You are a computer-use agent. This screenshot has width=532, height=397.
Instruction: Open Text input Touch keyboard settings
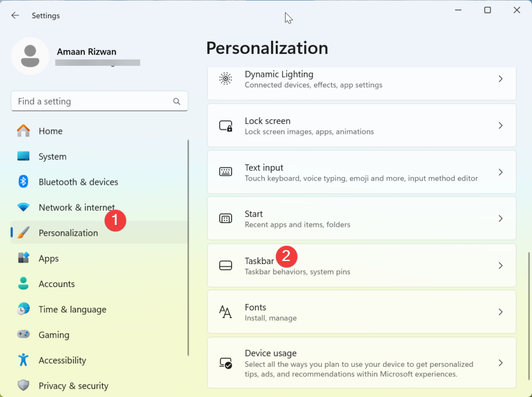pos(362,172)
